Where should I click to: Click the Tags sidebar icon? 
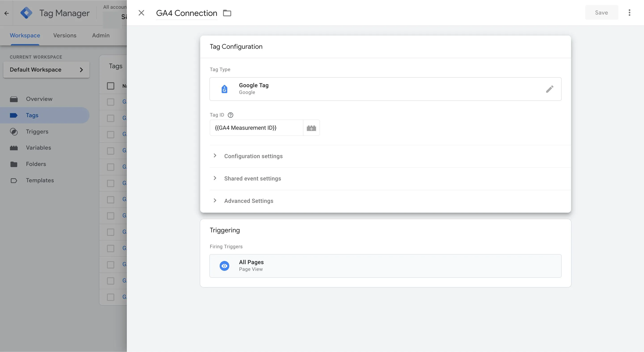tap(14, 115)
